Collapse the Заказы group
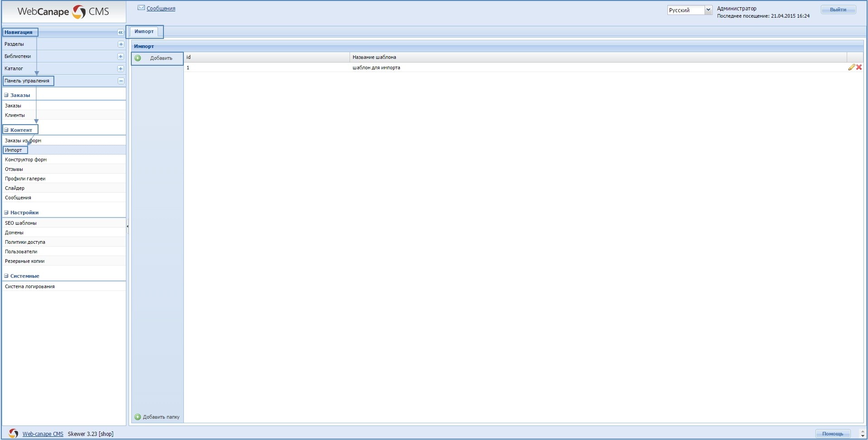 point(6,95)
